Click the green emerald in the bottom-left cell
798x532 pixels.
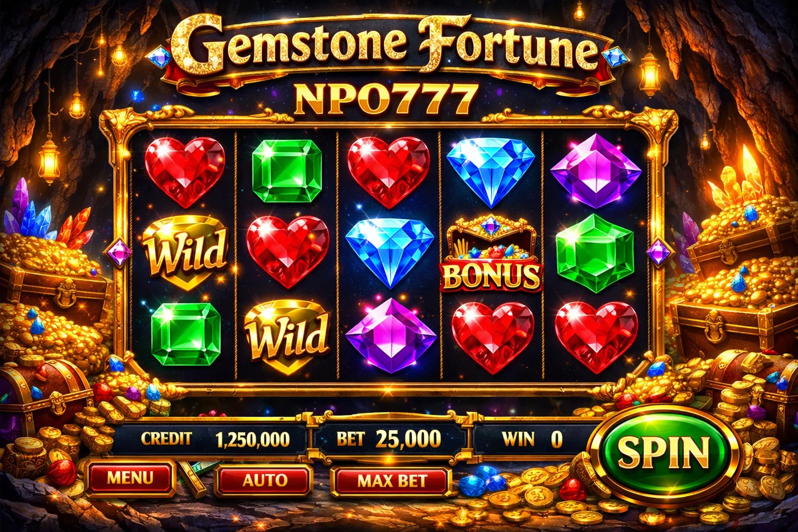[186, 335]
